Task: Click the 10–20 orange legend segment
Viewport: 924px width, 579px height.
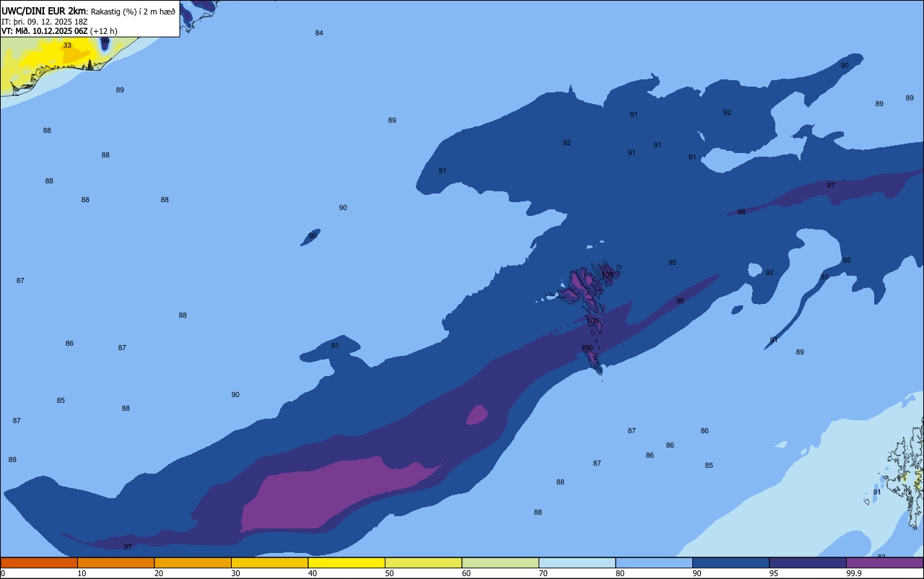Action: pyautogui.click(x=115, y=562)
